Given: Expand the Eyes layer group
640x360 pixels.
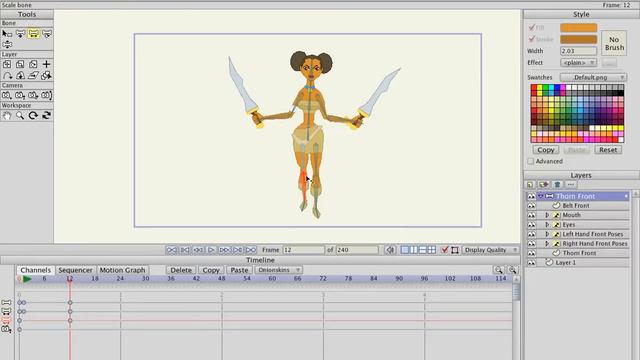Looking at the screenshot, I should [x=547, y=224].
